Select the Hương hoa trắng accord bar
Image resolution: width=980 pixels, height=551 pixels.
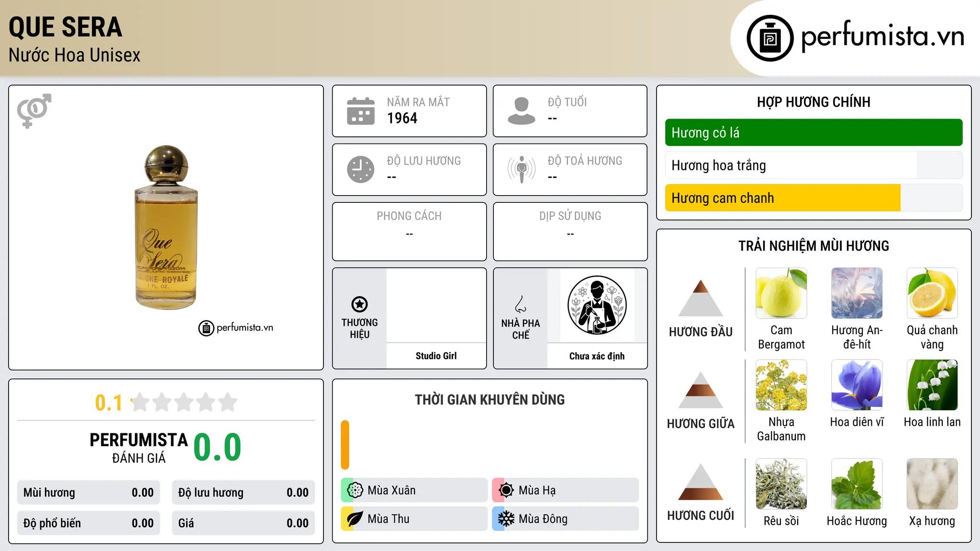click(x=814, y=165)
